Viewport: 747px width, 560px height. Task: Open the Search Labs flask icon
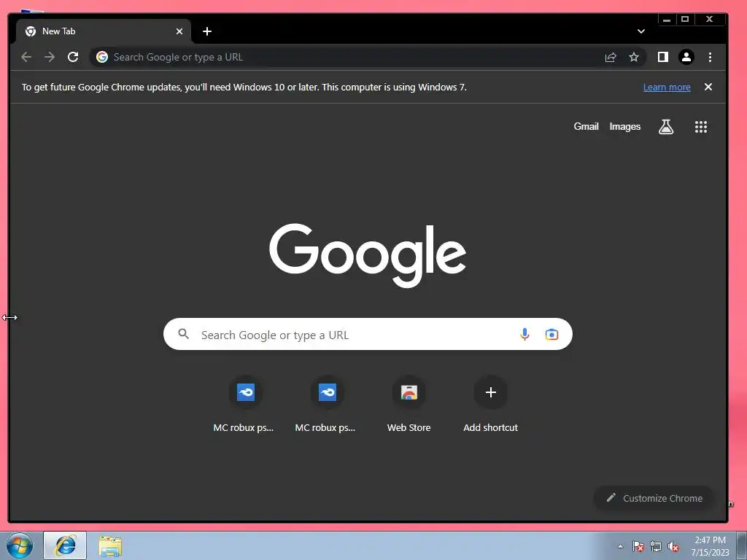[666, 127]
